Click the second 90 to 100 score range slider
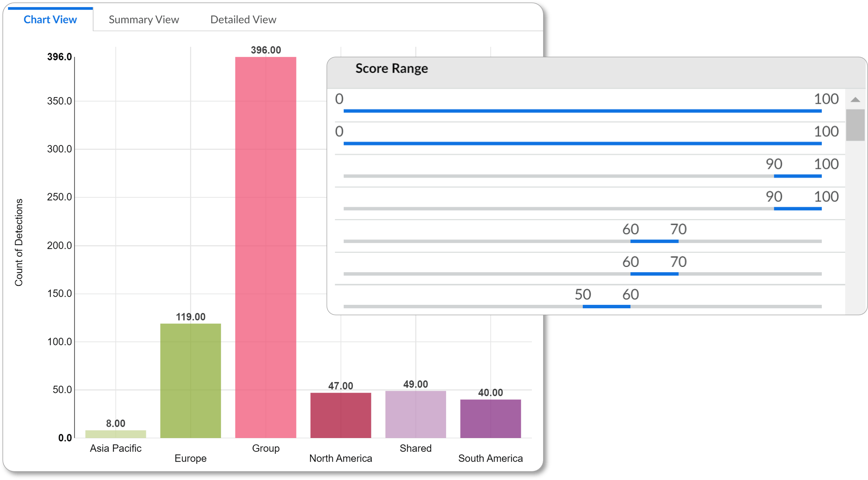The height and width of the screenshot is (480, 868). coord(583,209)
